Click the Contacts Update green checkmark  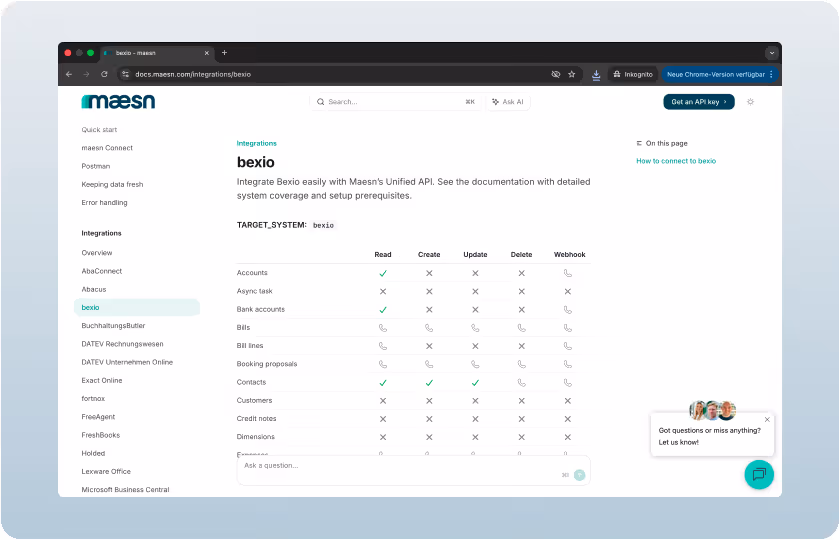[475, 382]
